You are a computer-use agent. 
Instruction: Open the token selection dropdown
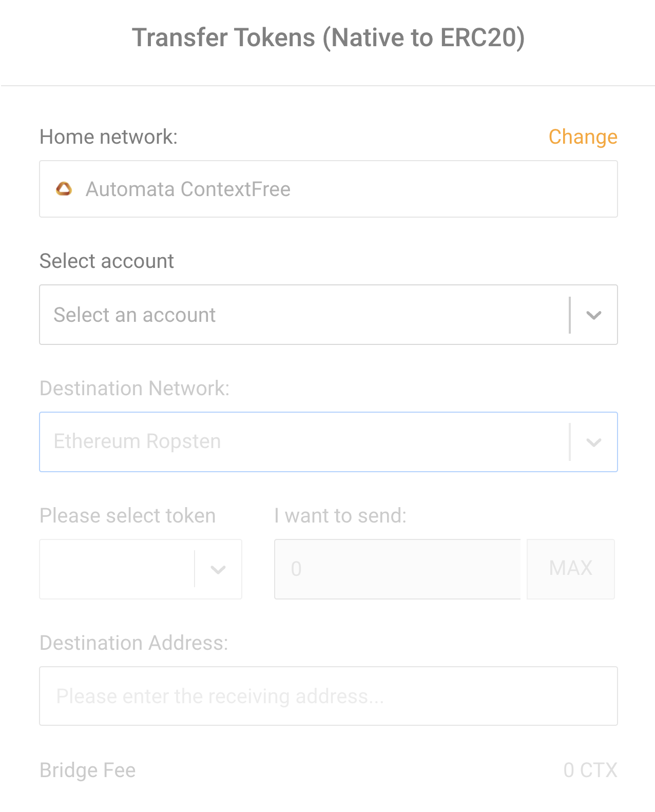pyautogui.click(x=141, y=569)
